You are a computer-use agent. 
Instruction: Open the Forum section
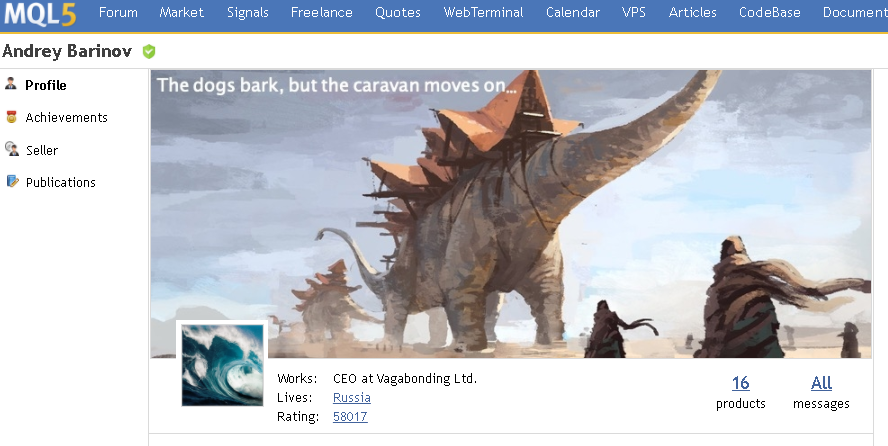(x=118, y=12)
